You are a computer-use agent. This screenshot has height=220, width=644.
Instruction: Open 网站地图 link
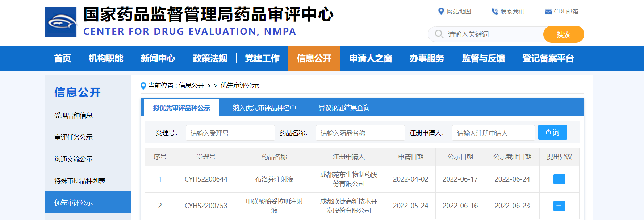tap(459, 12)
